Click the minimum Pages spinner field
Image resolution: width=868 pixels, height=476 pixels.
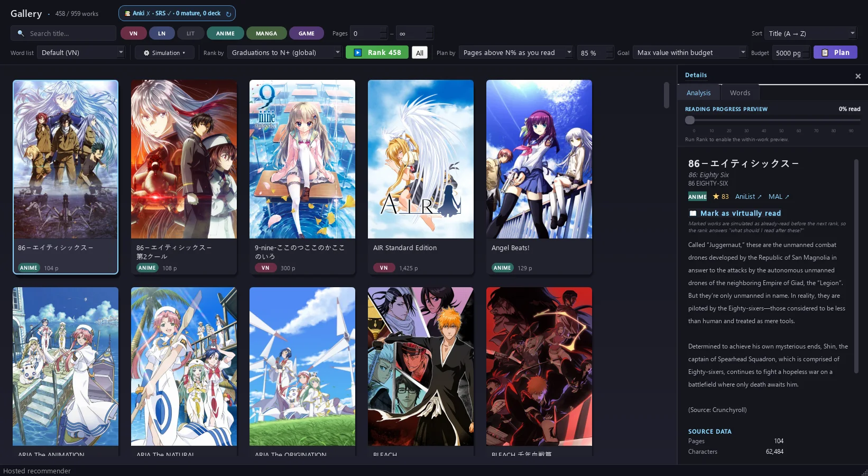pyautogui.click(x=368, y=33)
